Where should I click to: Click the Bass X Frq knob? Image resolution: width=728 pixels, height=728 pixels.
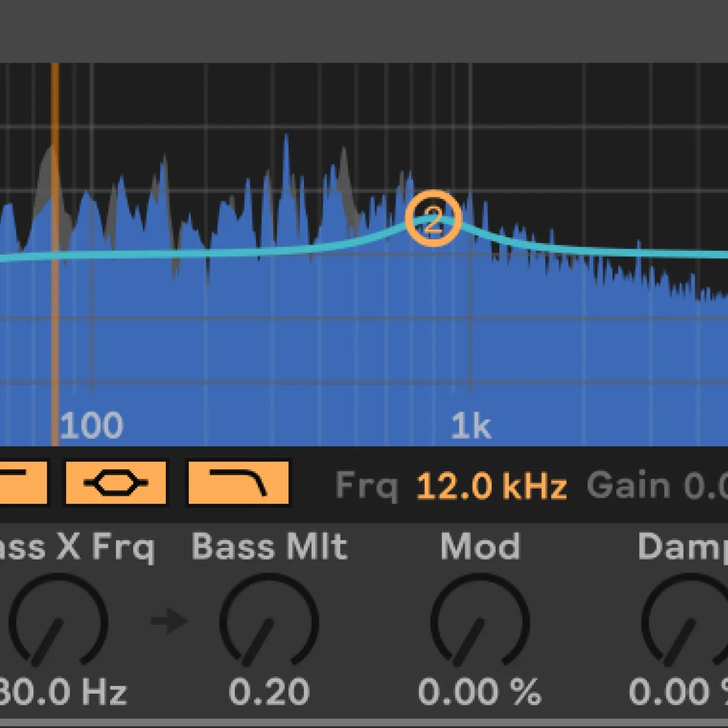coord(58,621)
